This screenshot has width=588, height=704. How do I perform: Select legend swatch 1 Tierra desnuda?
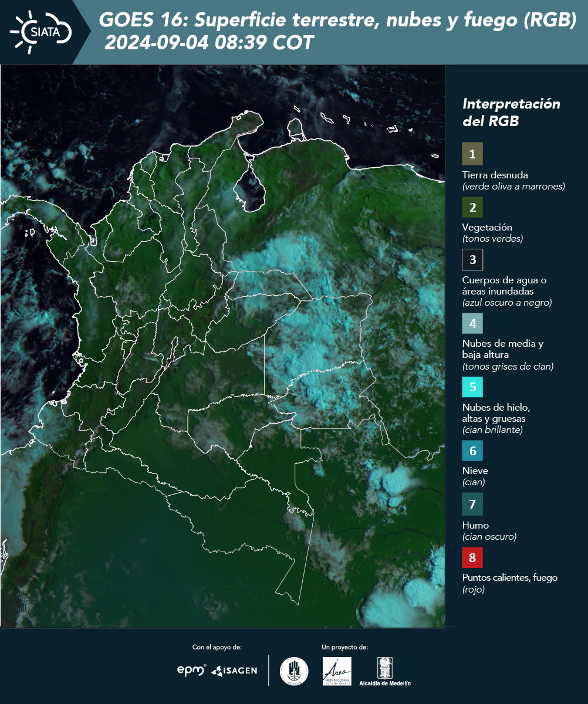pos(472,154)
